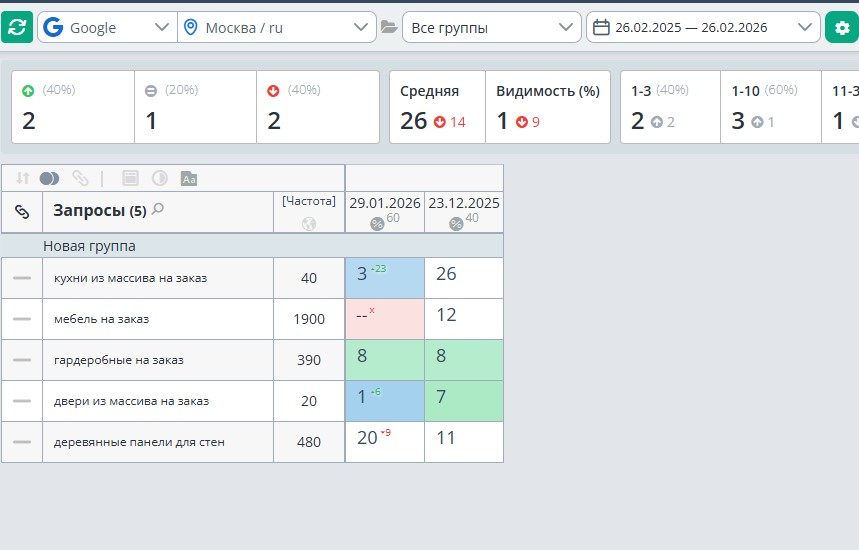
Task: Open the Москва / ru region dropdown
Action: 277,27
